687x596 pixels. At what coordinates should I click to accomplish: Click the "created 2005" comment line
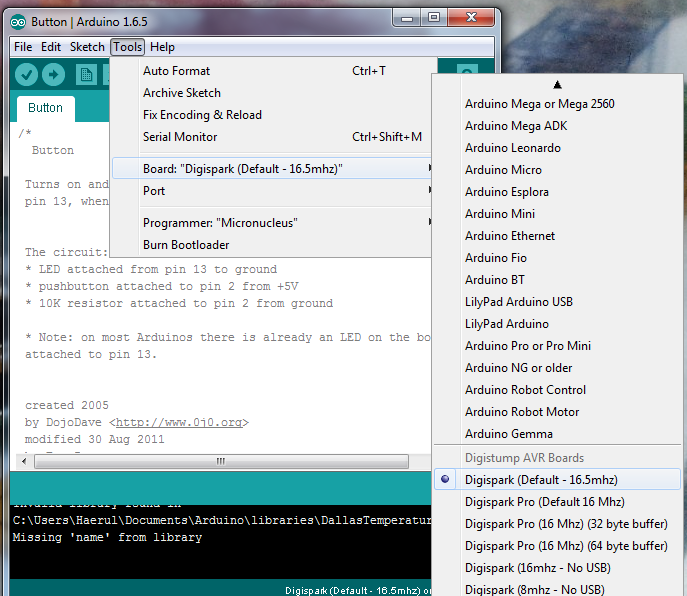[67, 405]
